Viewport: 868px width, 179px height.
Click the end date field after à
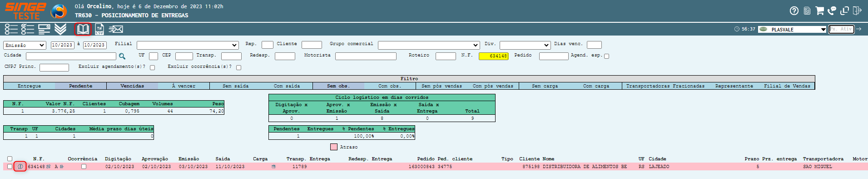(94, 45)
